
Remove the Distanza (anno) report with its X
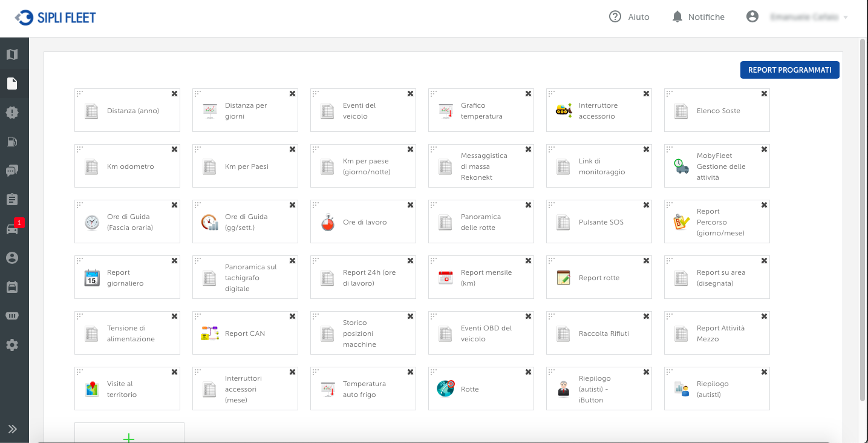point(174,93)
